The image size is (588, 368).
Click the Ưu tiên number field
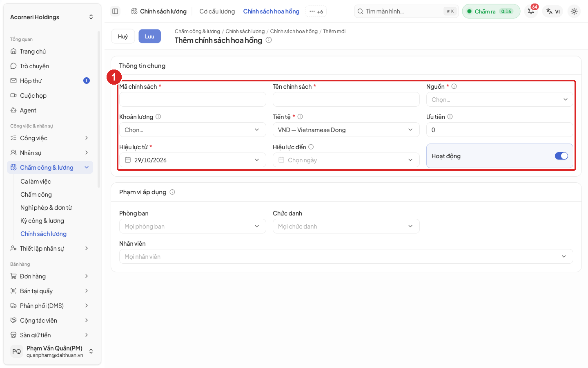500,130
